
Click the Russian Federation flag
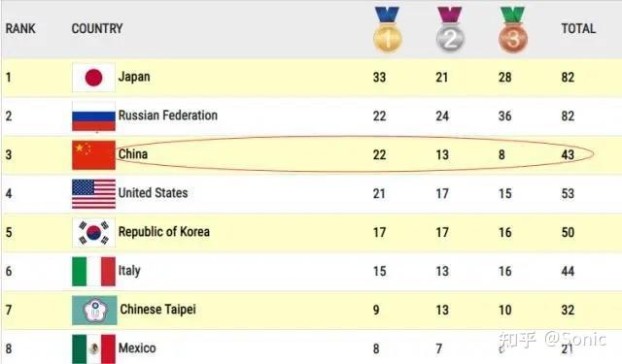coord(93,116)
